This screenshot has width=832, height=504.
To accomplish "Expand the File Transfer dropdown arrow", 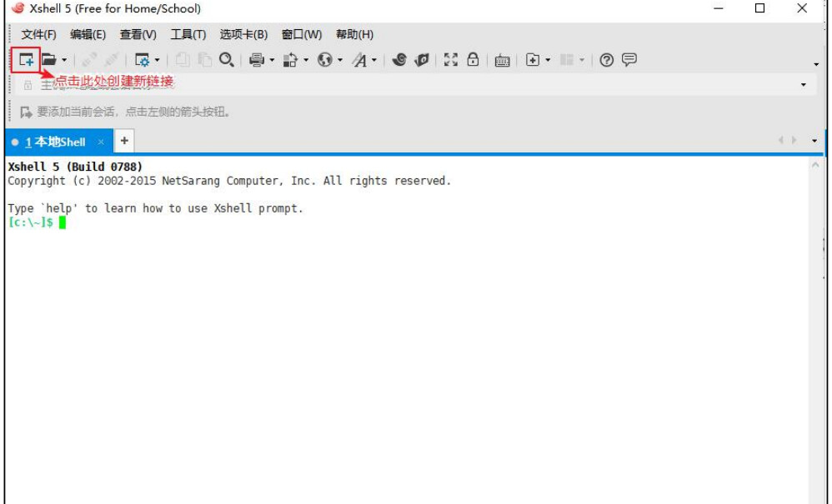I will point(306,61).
